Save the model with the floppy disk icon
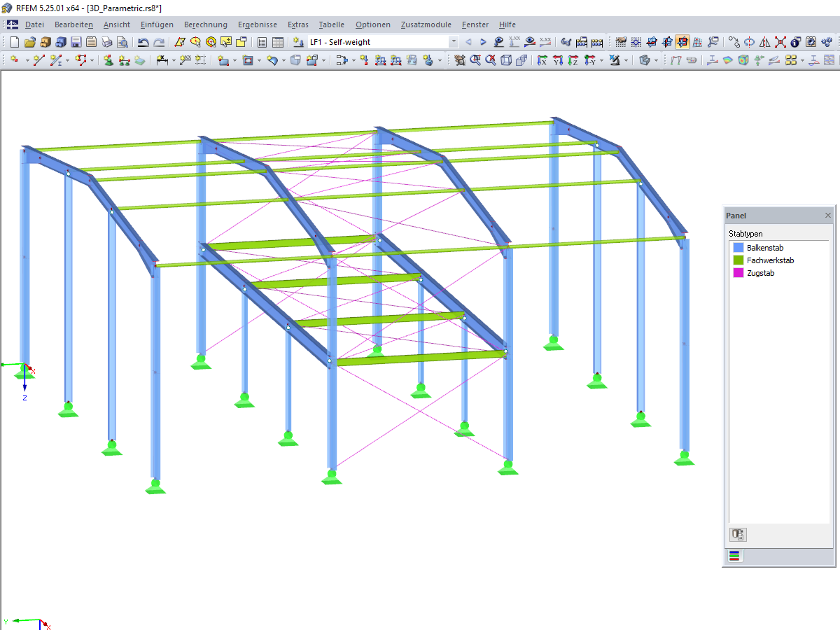 pos(76,42)
